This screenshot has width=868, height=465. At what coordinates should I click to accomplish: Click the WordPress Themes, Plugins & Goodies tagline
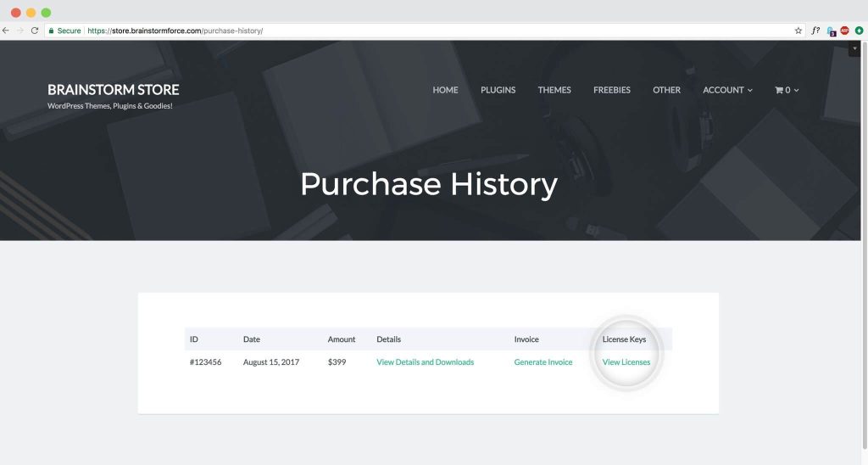[x=109, y=106]
